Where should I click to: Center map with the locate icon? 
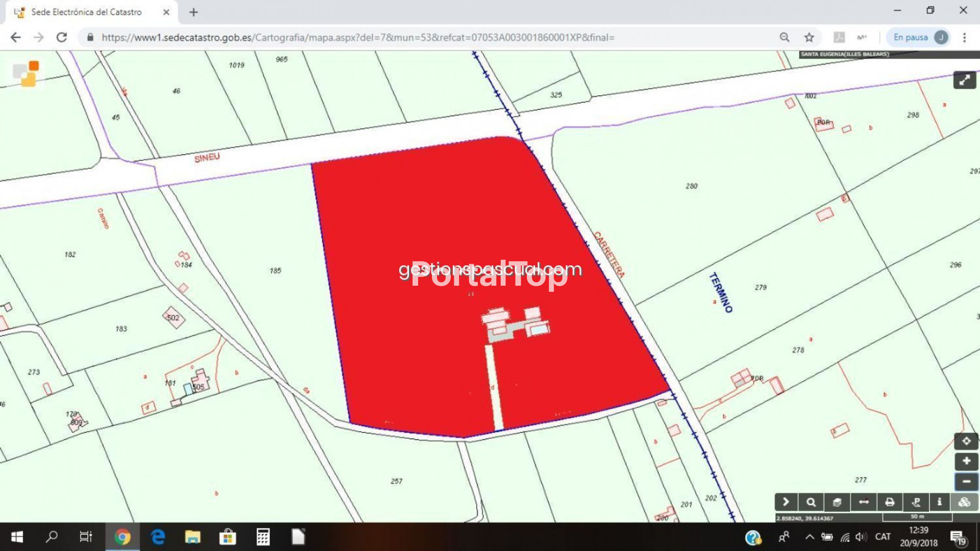[x=966, y=441]
